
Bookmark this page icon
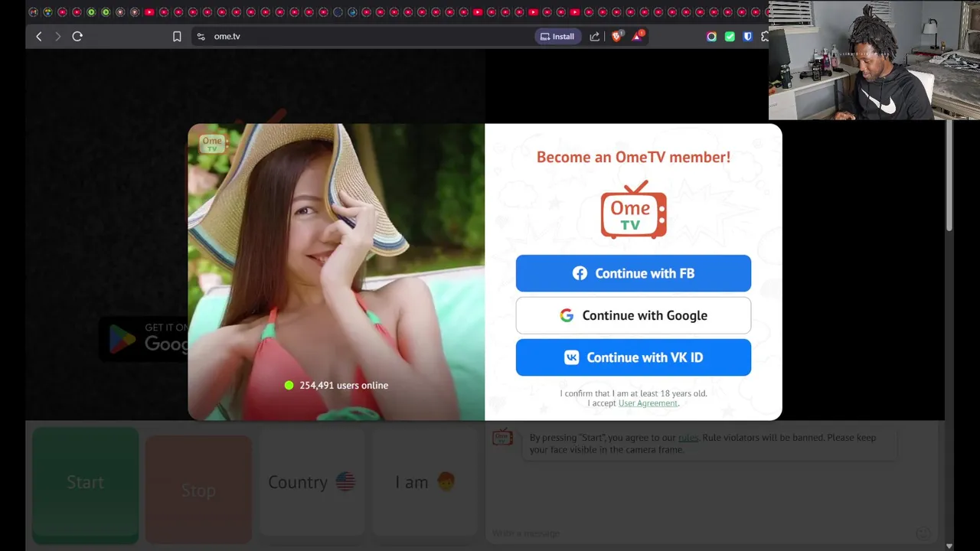coord(177,36)
